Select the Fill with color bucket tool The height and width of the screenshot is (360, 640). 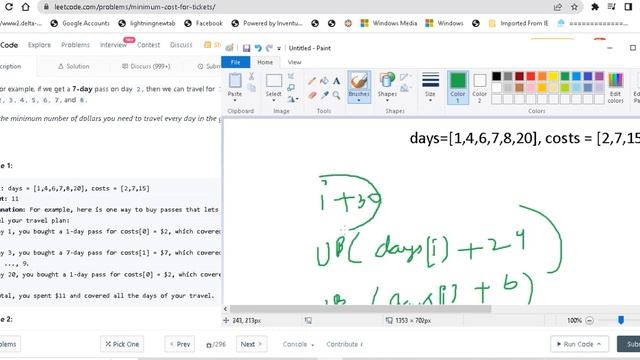point(324,81)
